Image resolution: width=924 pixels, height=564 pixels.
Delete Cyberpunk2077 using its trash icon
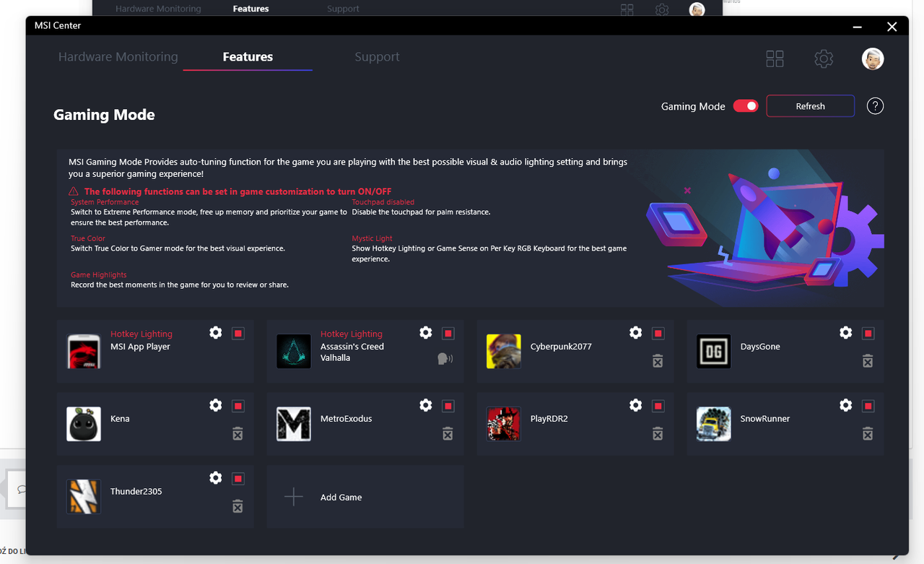658,361
